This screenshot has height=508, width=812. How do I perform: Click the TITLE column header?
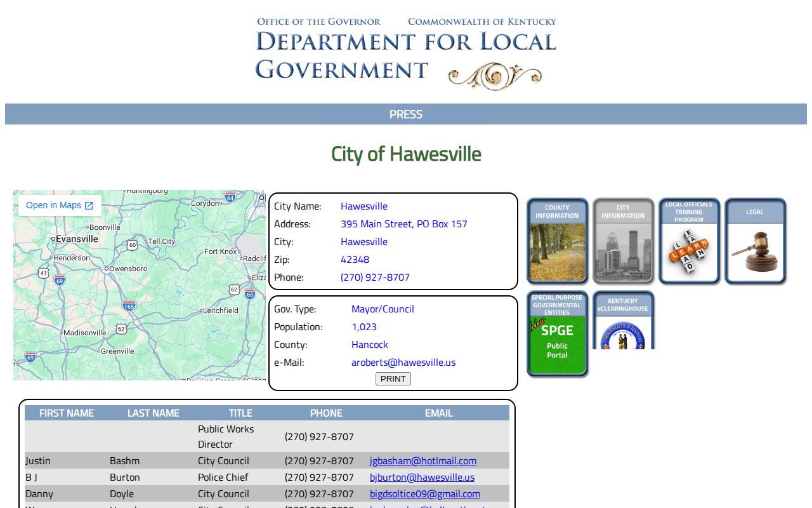(x=240, y=413)
